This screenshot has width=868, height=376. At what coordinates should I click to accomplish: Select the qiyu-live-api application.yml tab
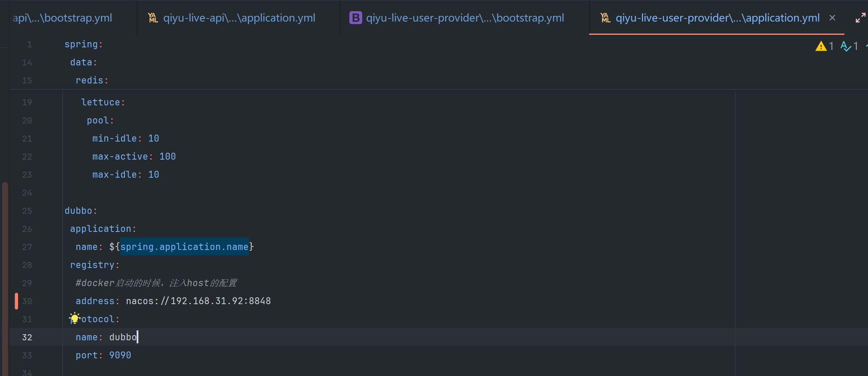[x=239, y=18]
